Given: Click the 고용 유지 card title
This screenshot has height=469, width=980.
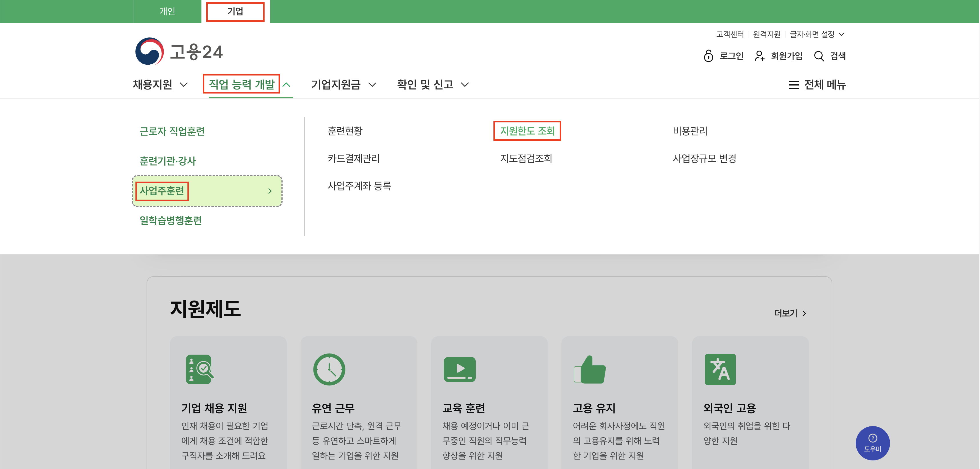Looking at the screenshot, I should point(594,408).
